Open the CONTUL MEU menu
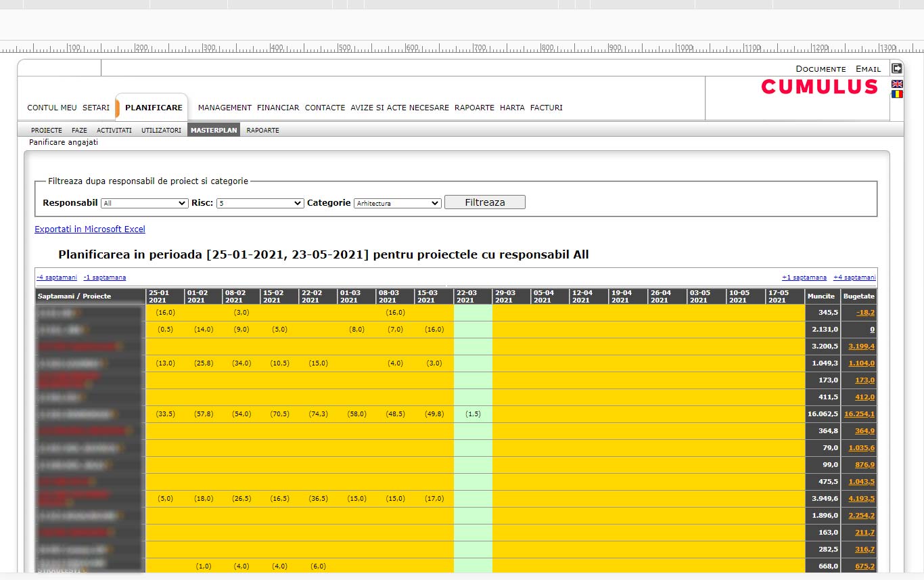Image resolution: width=924 pixels, height=580 pixels. click(52, 108)
